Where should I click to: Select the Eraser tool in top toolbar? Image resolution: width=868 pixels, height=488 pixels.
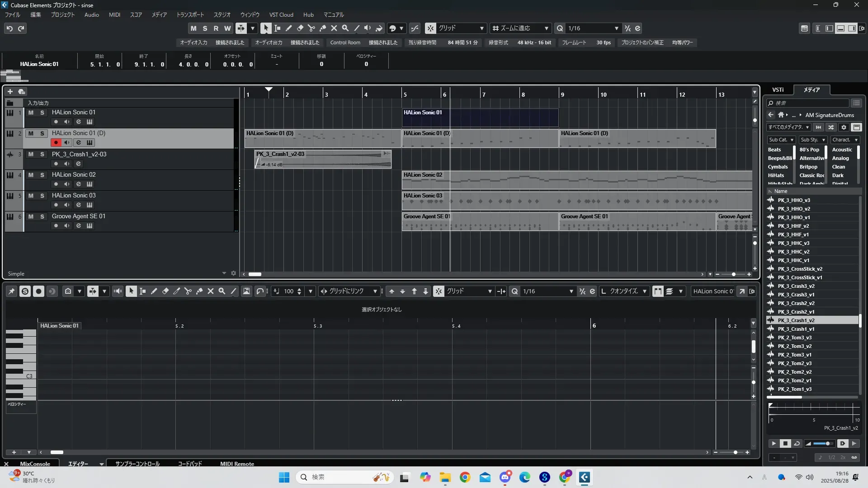point(300,28)
